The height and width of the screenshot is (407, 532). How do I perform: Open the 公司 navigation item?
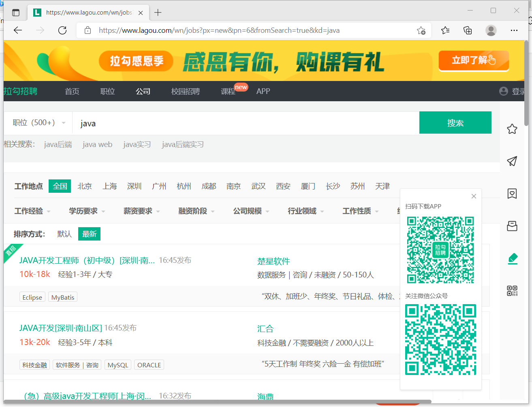[x=143, y=92]
